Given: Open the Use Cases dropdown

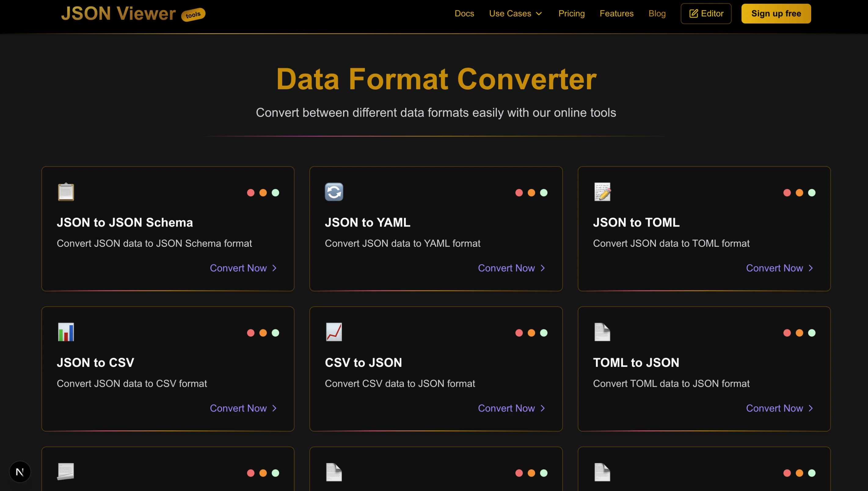Looking at the screenshot, I should pos(516,13).
